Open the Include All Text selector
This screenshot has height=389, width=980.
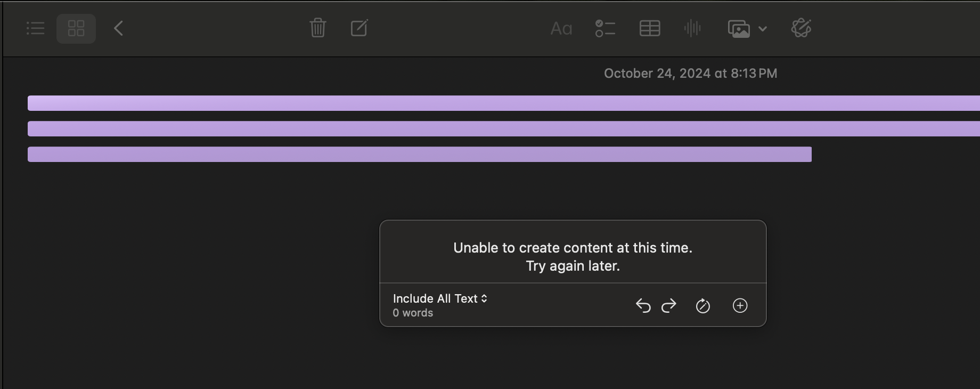[x=440, y=298]
